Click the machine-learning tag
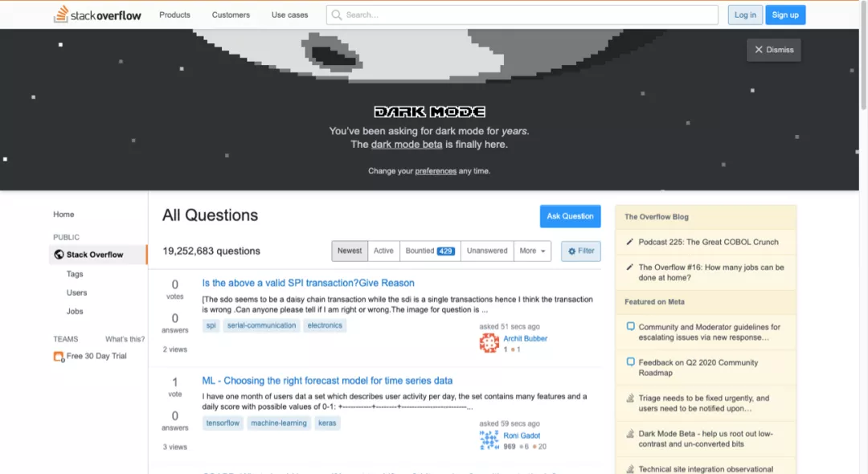The width and height of the screenshot is (868, 474). point(278,423)
